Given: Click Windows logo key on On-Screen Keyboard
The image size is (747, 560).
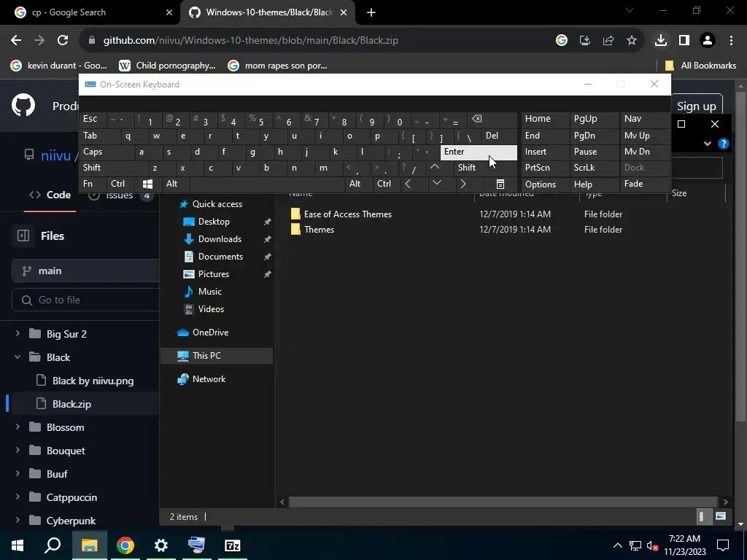Looking at the screenshot, I should click(147, 184).
